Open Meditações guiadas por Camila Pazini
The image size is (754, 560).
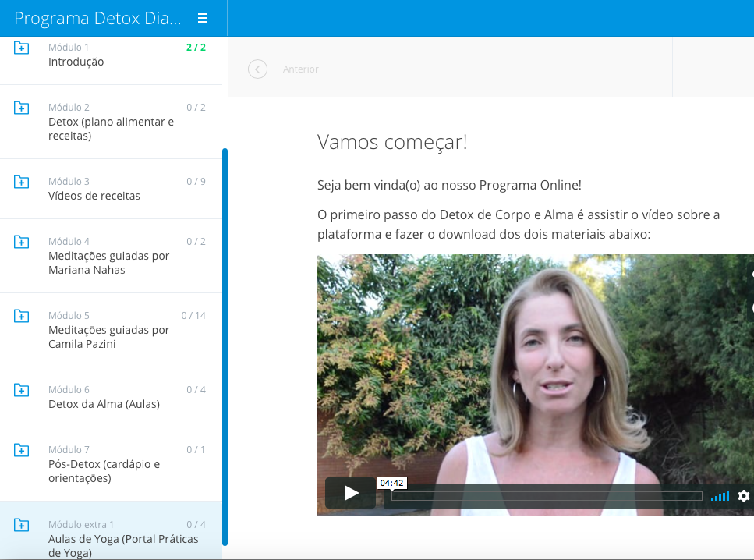click(108, 337)
